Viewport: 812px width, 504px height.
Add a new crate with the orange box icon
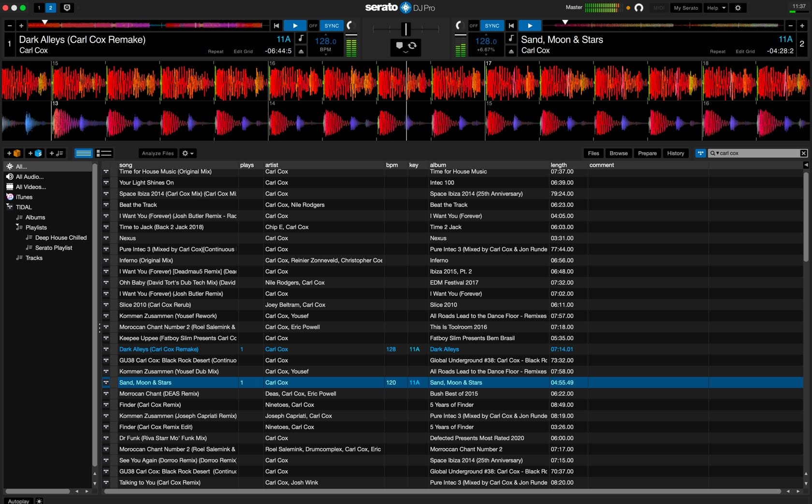(13, 153)
